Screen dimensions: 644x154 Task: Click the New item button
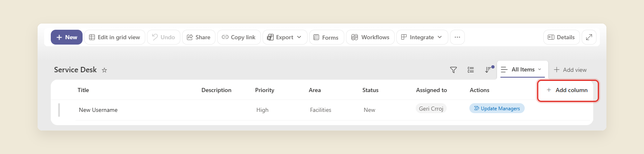66,37
